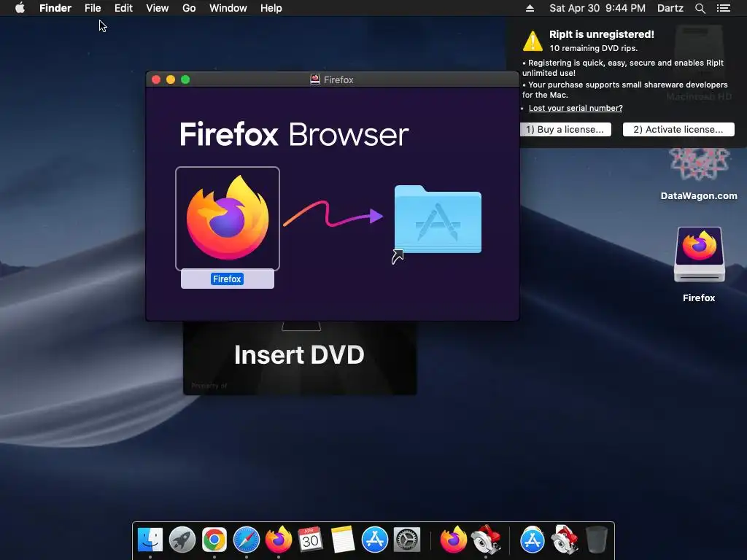Screen dimensions: 747x560
Task: Zoom the Firefox window with green button
Action: click(185, 79)
